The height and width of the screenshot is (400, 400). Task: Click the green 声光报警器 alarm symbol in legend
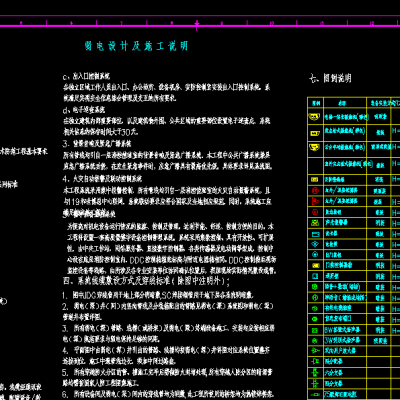[315, 222]
